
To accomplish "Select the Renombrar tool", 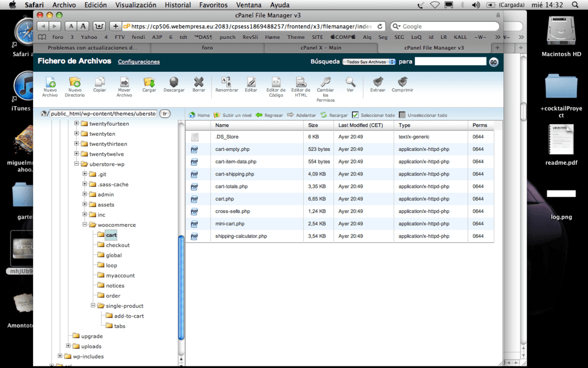I will click(x=227, y=85).
